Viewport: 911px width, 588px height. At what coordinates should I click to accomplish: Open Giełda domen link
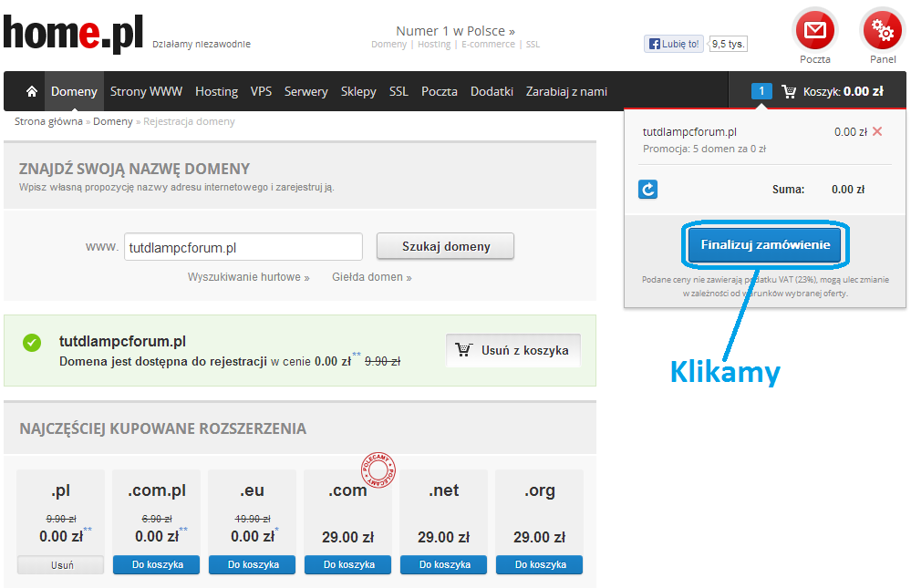[372, 277]
